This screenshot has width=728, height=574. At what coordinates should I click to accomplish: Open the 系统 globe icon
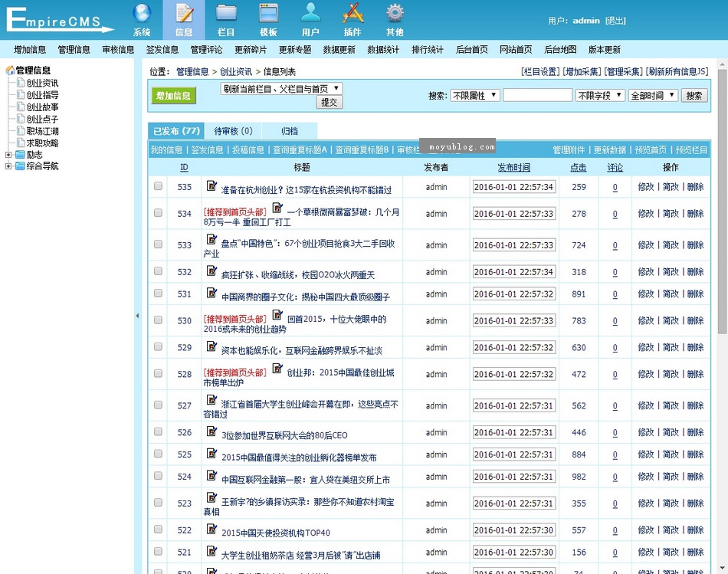pyautogui.click(x=142, y=13)
